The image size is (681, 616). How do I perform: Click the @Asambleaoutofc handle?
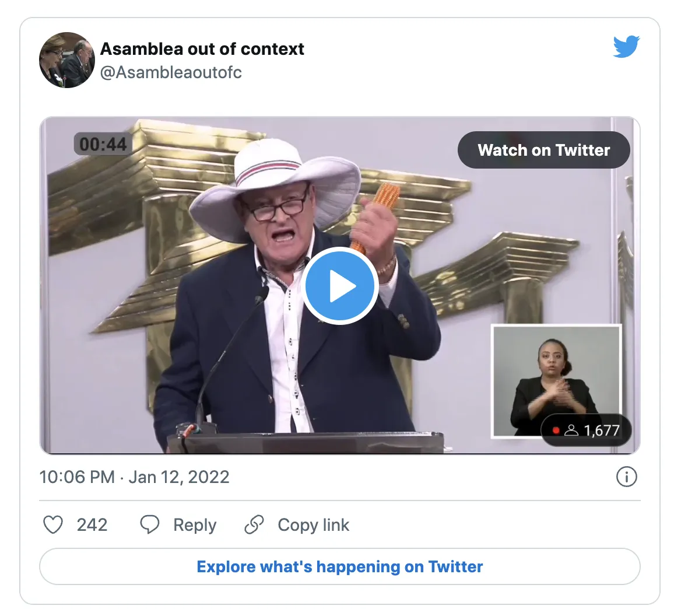click(171, 72)
